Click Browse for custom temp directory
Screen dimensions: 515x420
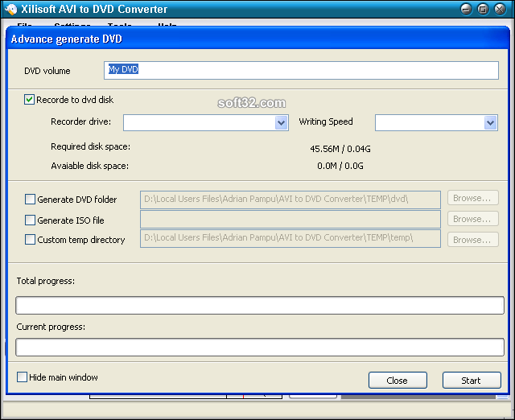pyautogui.click(x=473, y=240)
